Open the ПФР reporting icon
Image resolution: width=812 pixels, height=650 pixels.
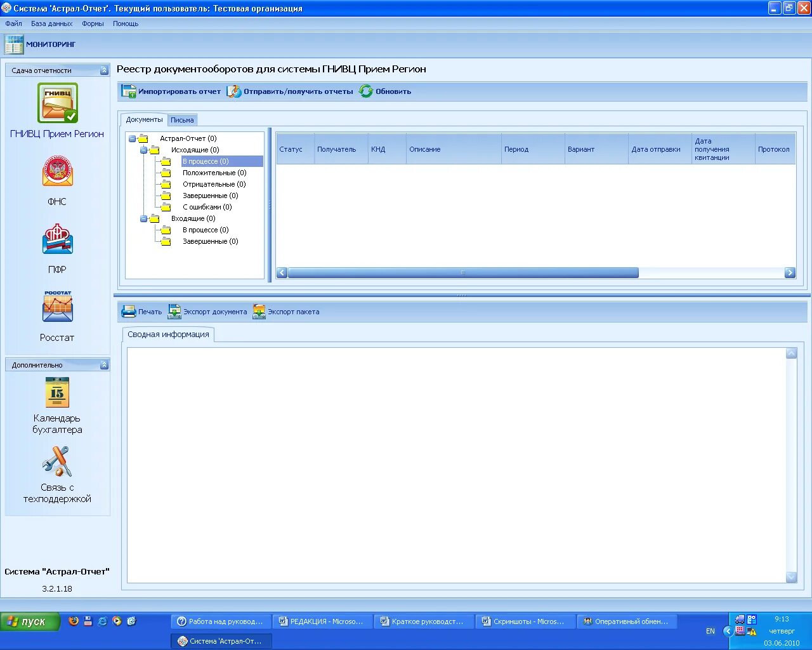click(58, 239)
